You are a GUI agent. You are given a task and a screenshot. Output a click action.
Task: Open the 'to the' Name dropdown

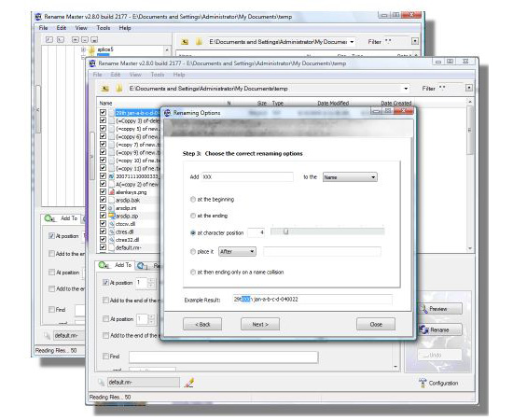point(350,177)
